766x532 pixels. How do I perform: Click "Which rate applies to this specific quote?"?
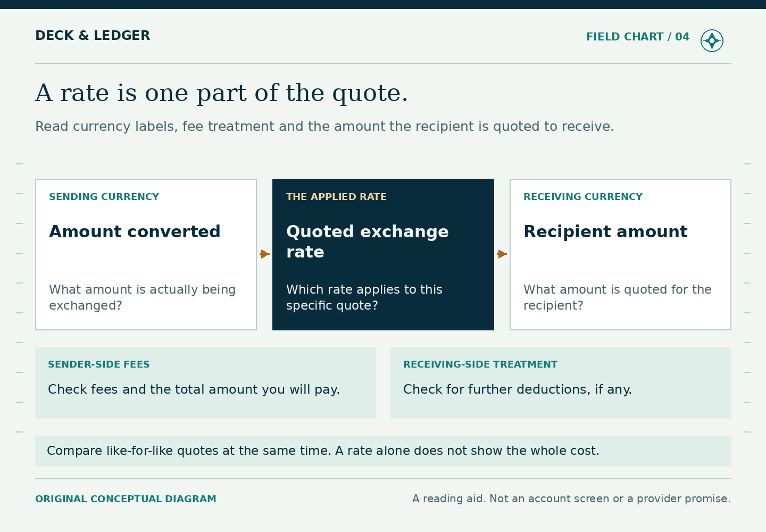364,297
